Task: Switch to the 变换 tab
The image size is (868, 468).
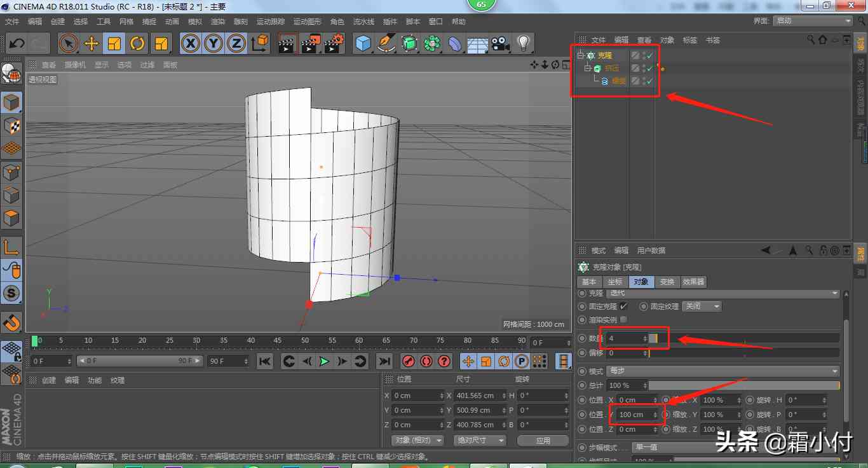Action: pos(667,282)
